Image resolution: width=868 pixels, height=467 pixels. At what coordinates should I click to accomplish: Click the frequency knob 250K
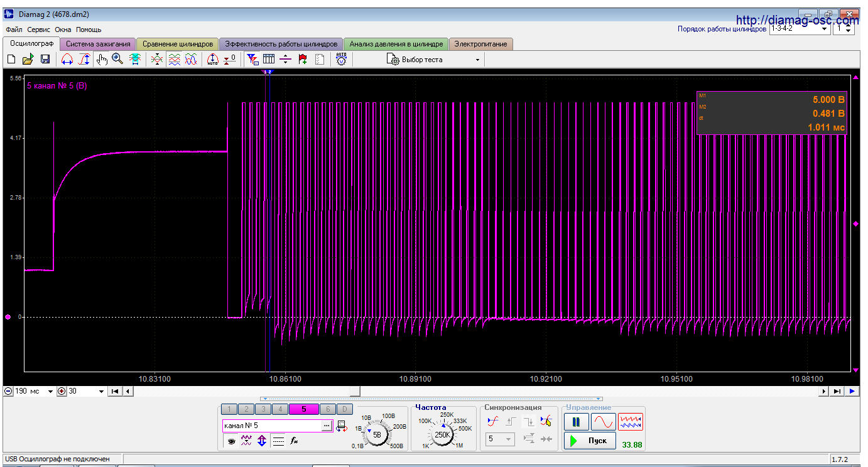coord(443,434)
